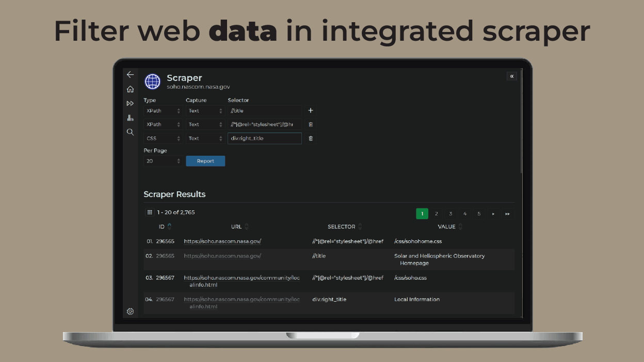Viewport: 644px width, 362px height.
Task: Delete the div.right_title selector row
Action: pos(311,138)
